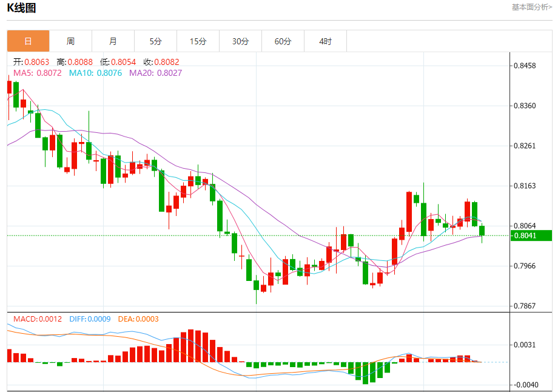Viewport: 555px width, 392px height.
Task: Click the 0.0031 MACD axis label
Action: point(525,345)
